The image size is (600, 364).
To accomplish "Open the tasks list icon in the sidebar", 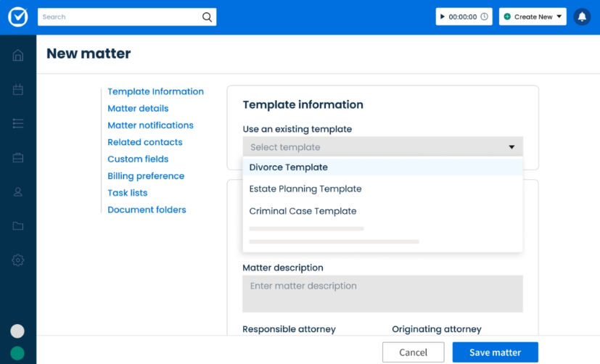I will coord(18,123).
